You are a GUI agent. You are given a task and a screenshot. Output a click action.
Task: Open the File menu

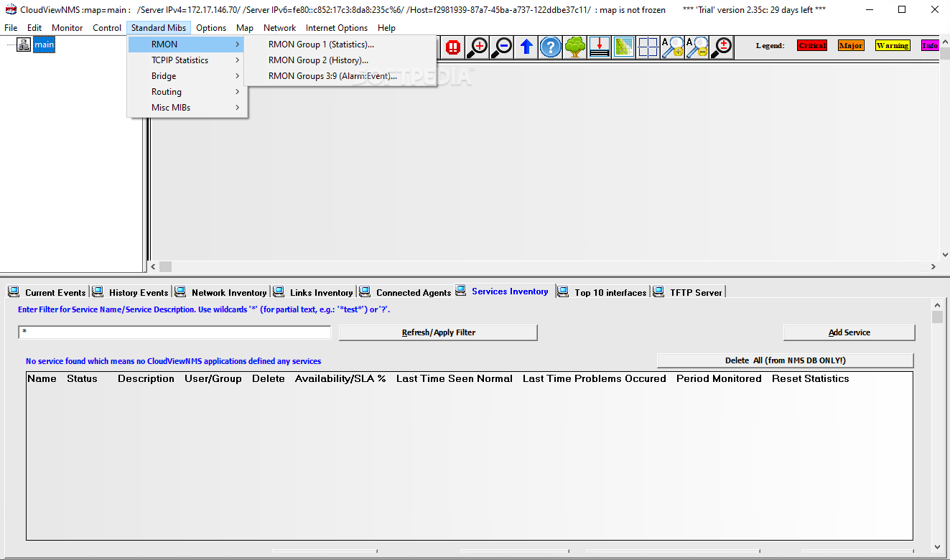click(x=11, y=28)
